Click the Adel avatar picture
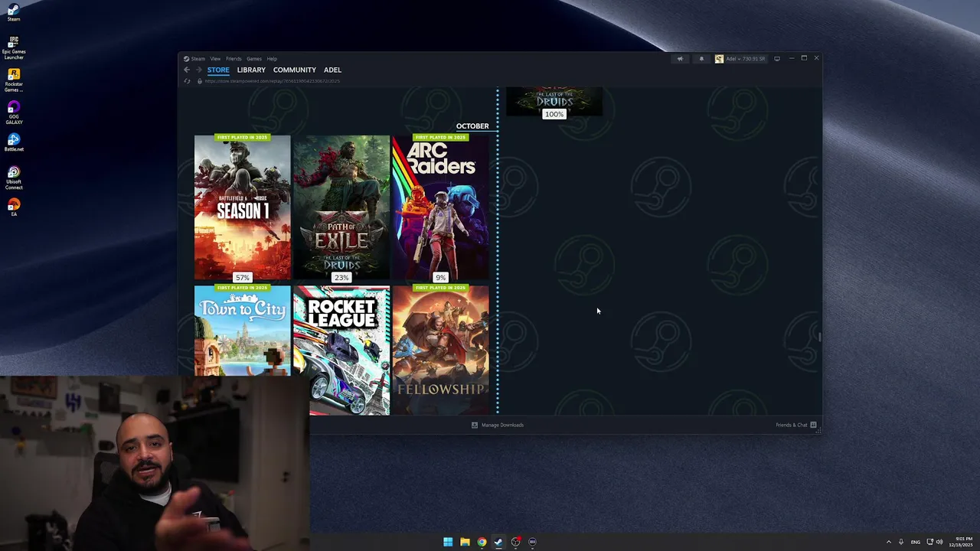The width and height of the screenshot is (980, 551). pyautogui.click(x=719, y=59)
